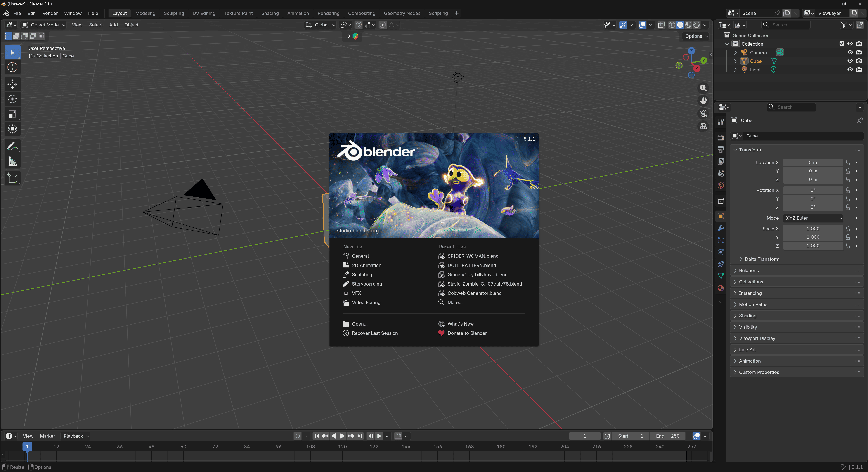868x472 pixels.
Task: Hide the Cube in viewport via eye icon
Action: tap(850, 61)
